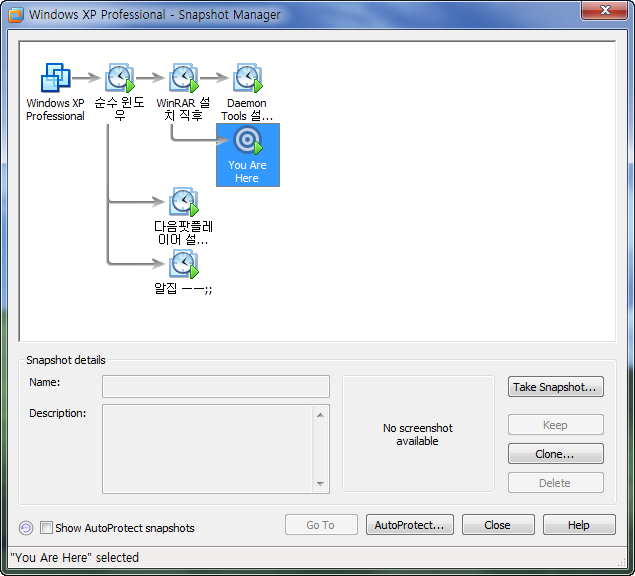This screenshot has height=576, width=635.
Task: Click the Description scrollbar up arrow
Action: click(x=320, y=415)
